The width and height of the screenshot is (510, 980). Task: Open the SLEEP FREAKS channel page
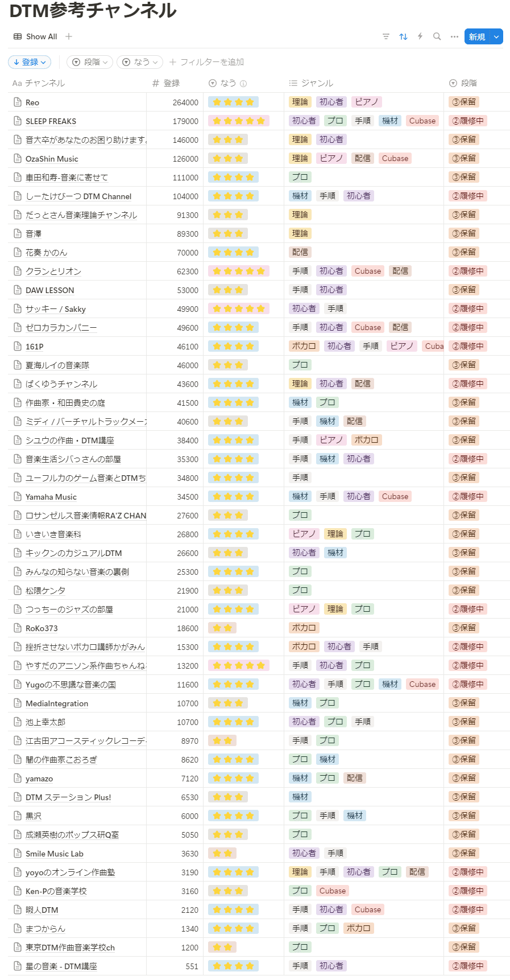(51, 121)
